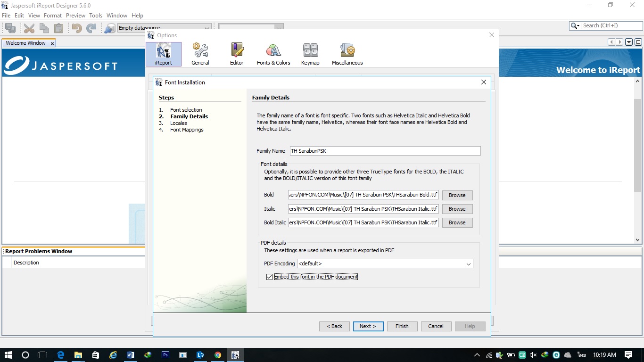Open Microsoft Word from the taskbar
The image size is (644, 362).
coord(131,355)
